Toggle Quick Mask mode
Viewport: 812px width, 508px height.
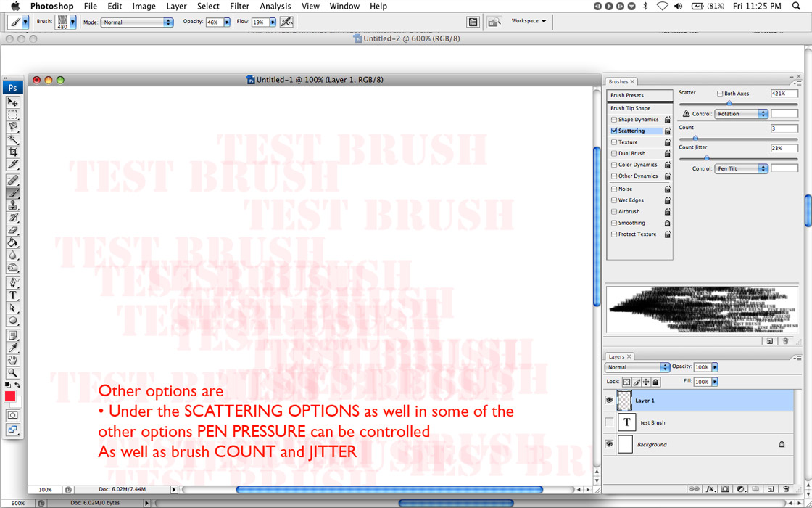pos(13,415)
